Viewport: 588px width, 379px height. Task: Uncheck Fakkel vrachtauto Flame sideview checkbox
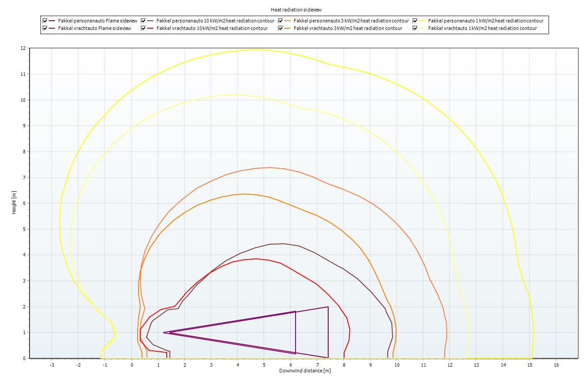click(x=45, y=28)
